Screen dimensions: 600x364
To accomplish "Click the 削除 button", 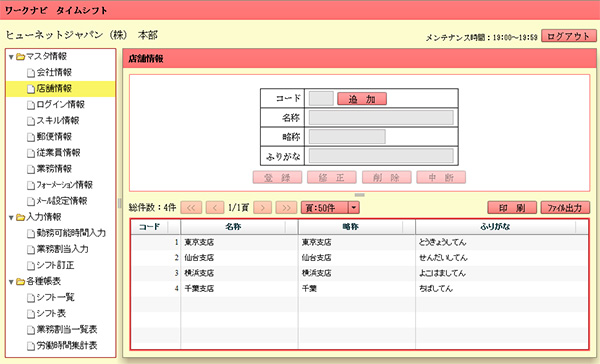I will coord(386,177).
